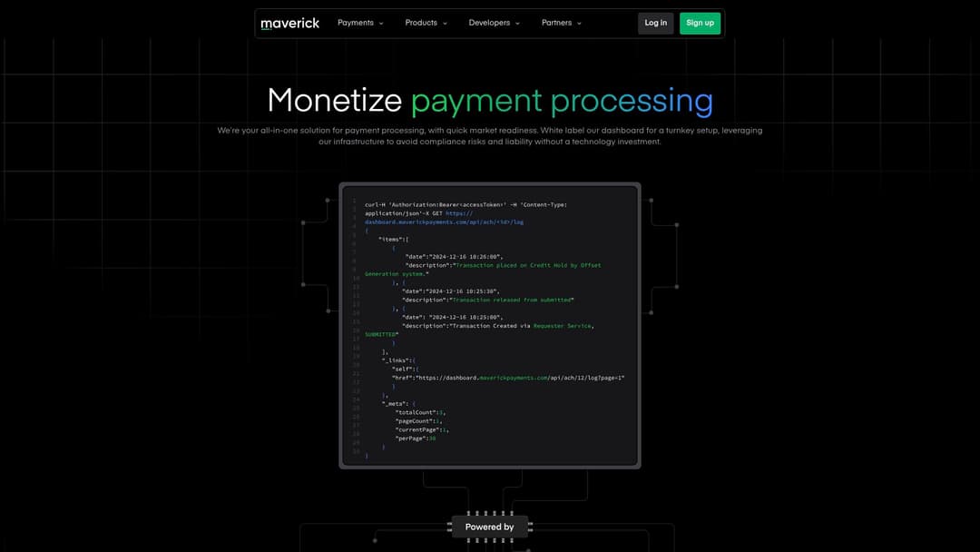Click the "_links":{ line in code

pos(398,360)
